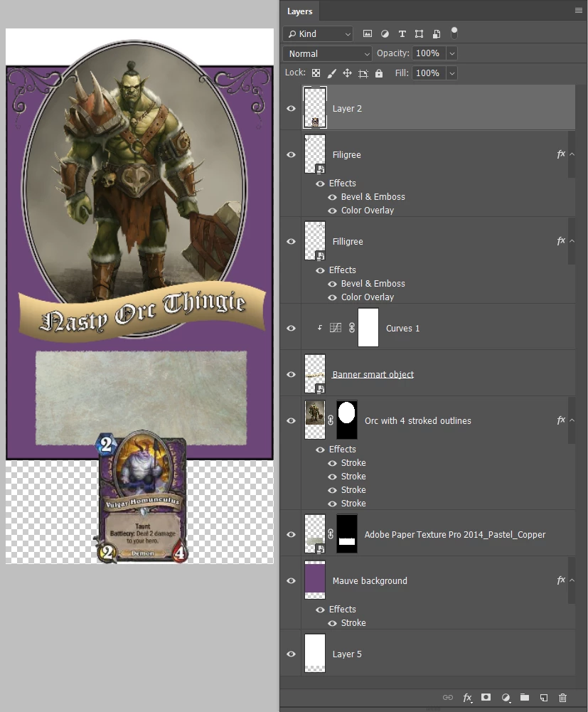Click the Orc layer image thumbnail

point(315,420)
